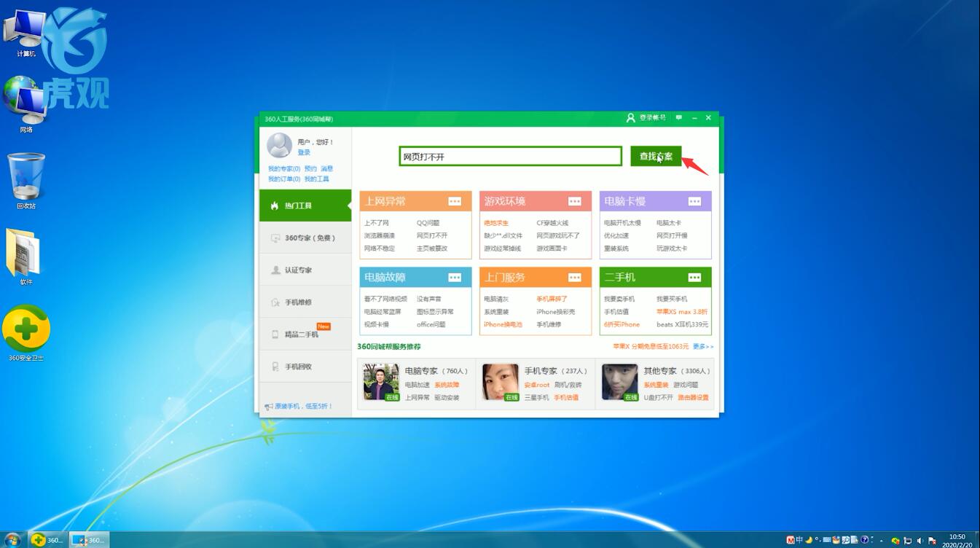Viewport: 980px width, 548px height.
Task: Open more options for 二手机 card
Action: coord(694,278)
